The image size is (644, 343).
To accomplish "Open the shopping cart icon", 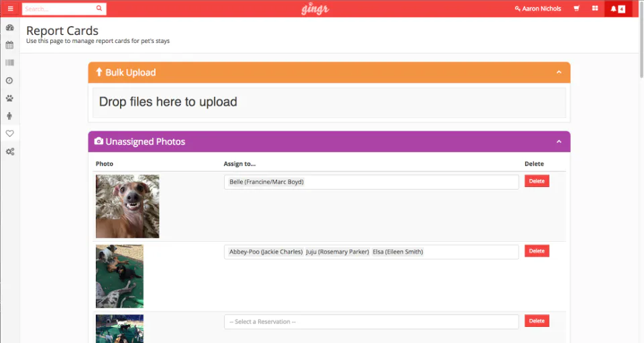I will [x=577, y=8].
